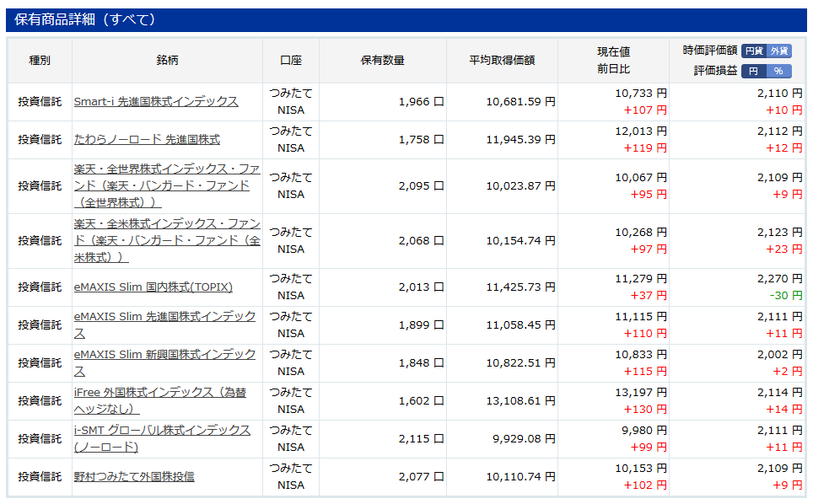
Task: Open 楽天・全世界株式インデックス・ファンド link
Action: [167, 186]
